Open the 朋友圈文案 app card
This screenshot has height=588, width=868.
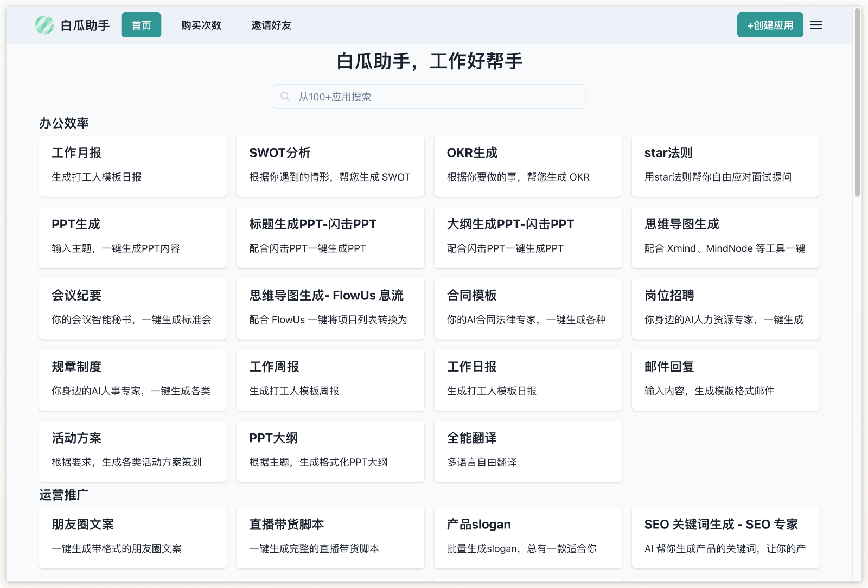point(132,538)
